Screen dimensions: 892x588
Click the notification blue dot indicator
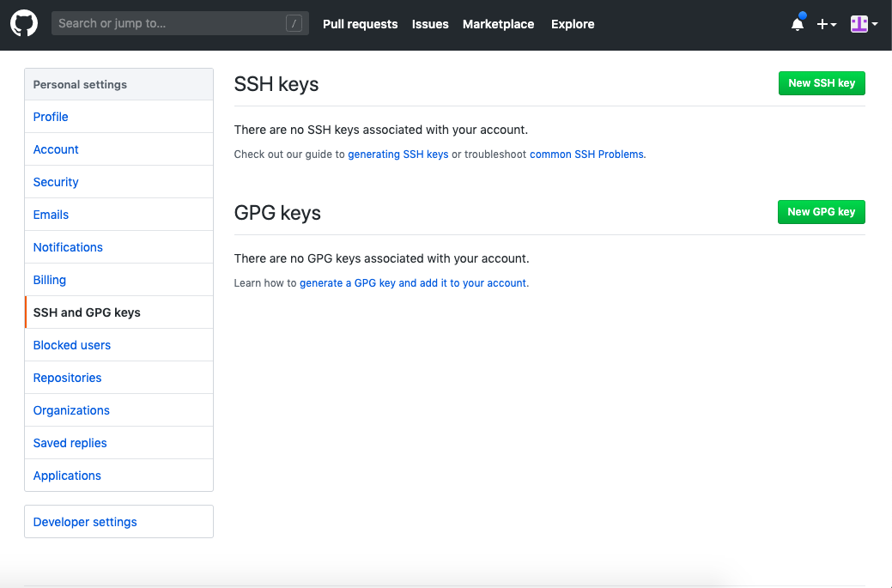pos(804,15)
